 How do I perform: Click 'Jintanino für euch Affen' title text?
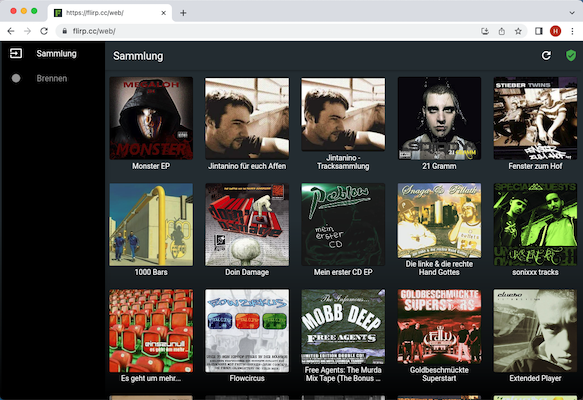click(x=247, y=166)
